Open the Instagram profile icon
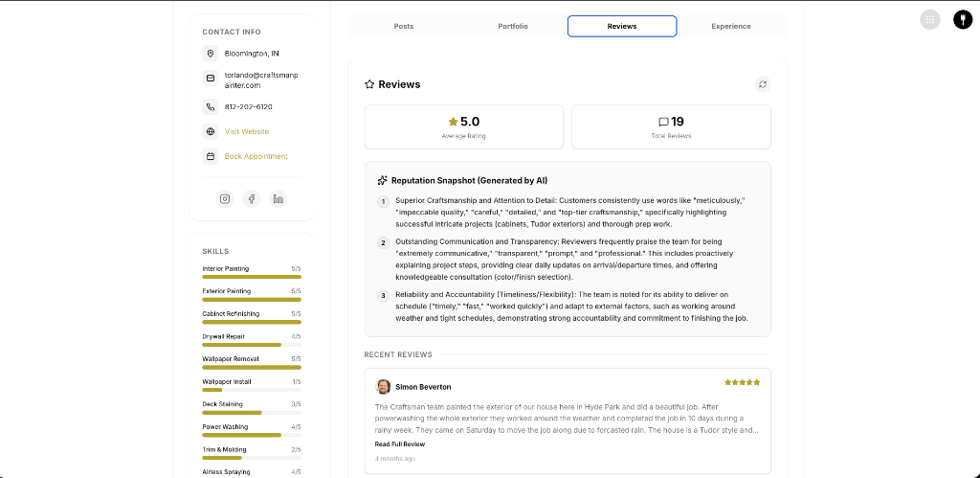This screenshot has width=980, height=478. [x=225, y=199]
